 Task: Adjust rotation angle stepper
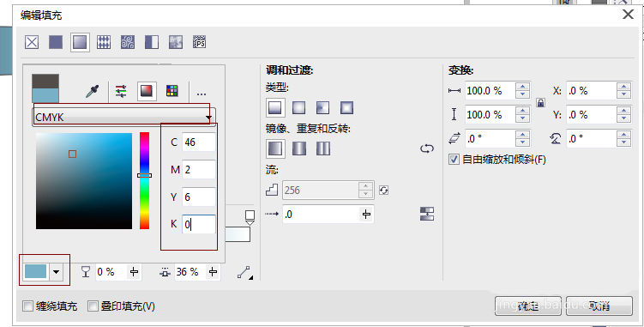tap(623, 139)
